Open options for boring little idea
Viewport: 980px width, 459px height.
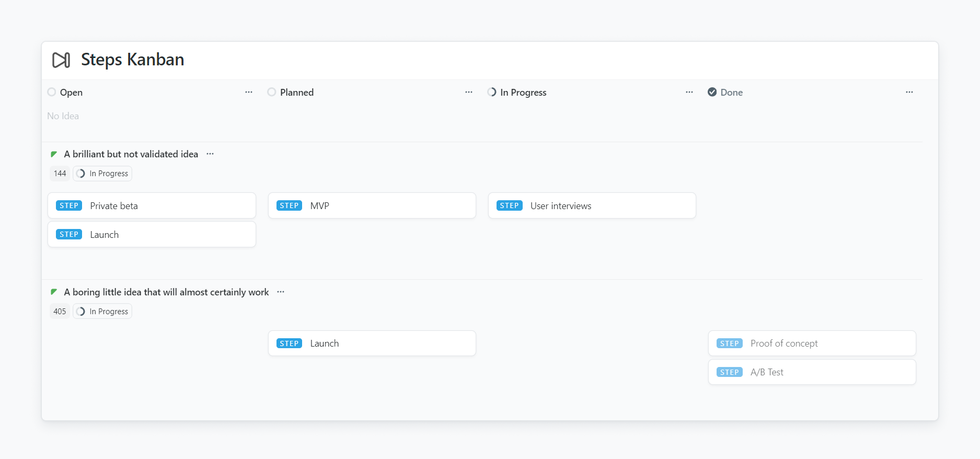coord(281,292)
